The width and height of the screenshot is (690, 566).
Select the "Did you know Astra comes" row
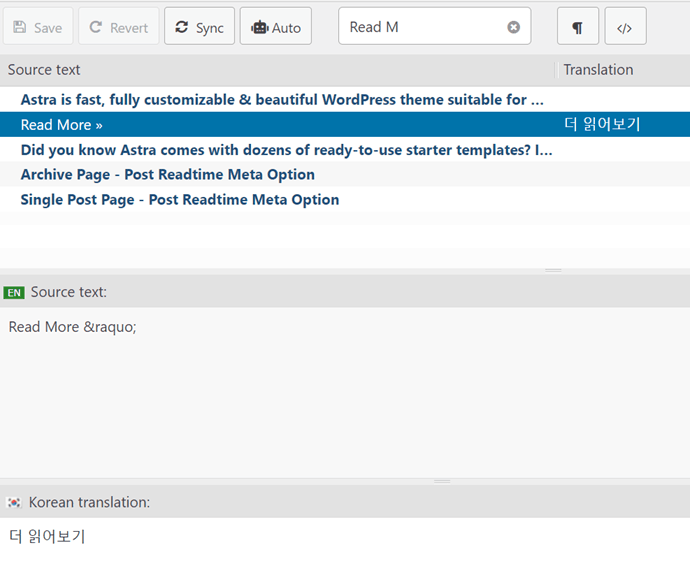click(345, 150)
